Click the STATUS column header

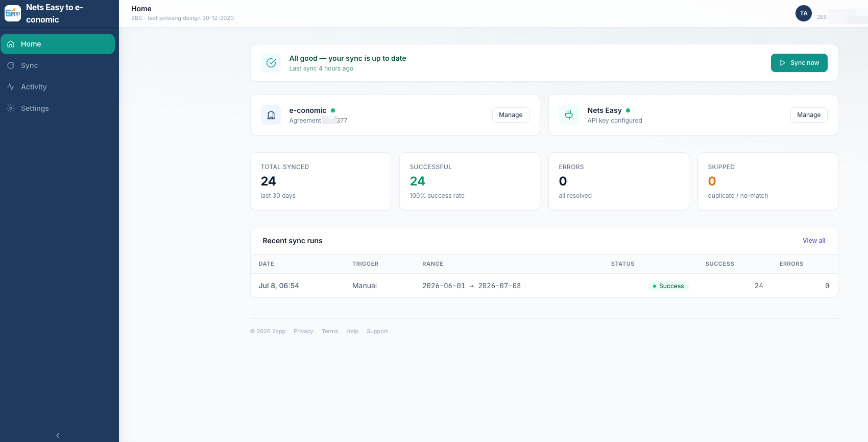pos(623,264)
